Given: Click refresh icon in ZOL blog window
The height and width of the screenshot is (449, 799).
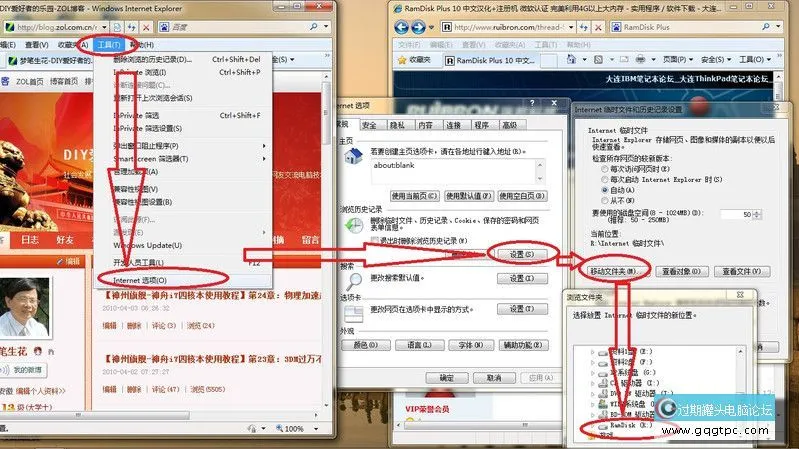Looking at the screenshot, I should point(132,27).
